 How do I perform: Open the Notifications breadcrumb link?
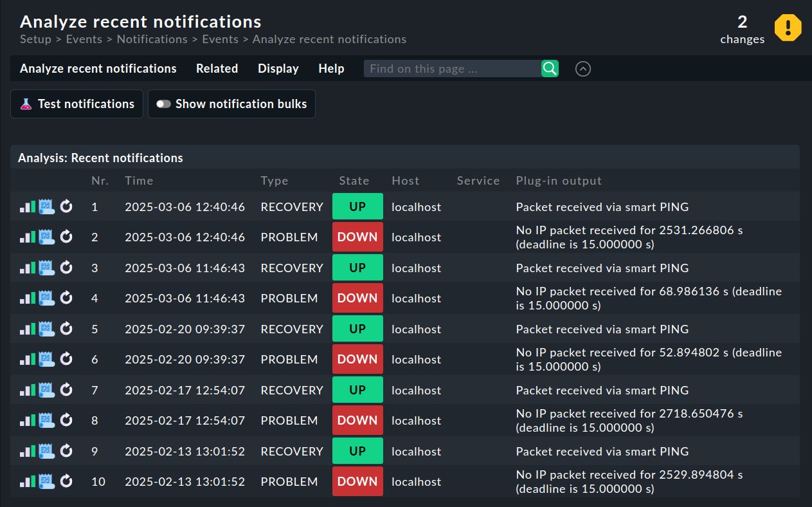pyautogui.click(x=152, y=39)
